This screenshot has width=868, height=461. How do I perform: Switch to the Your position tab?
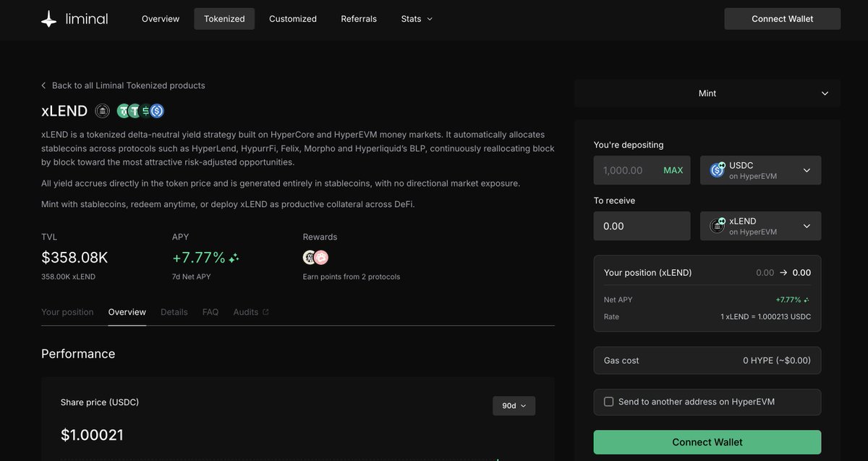(67, 312)
